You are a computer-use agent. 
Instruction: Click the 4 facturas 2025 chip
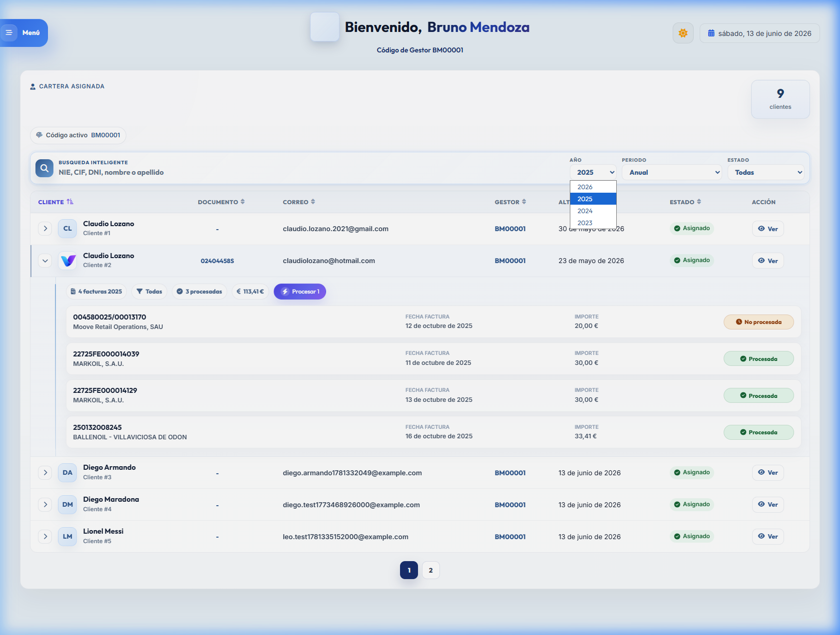[96, 292]
